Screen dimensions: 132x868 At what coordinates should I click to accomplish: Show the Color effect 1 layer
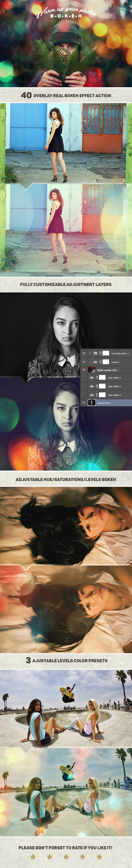tap(84, 378)
